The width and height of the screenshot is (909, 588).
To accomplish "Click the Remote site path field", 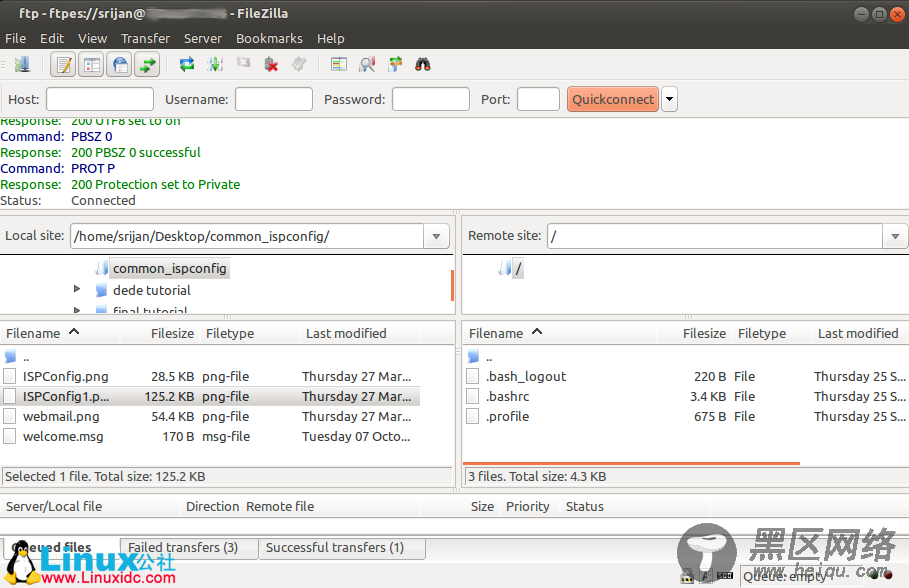I will [x=715, y=237].
